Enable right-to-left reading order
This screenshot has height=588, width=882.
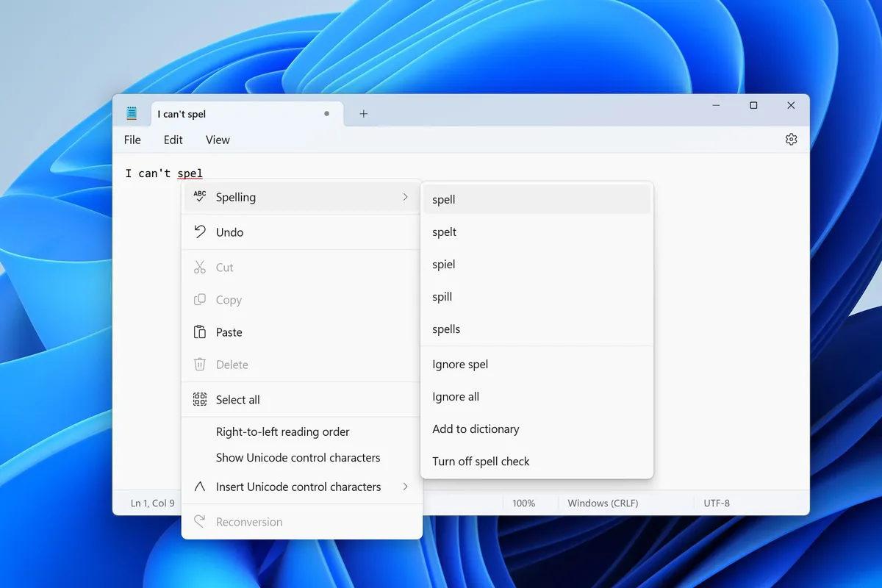282,431
